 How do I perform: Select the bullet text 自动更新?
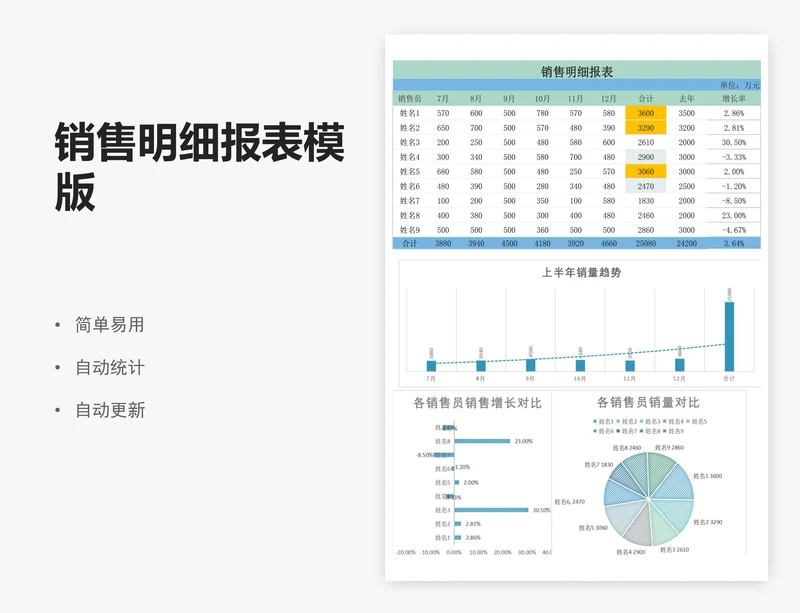pyautogui.click(x=110, y=410)
